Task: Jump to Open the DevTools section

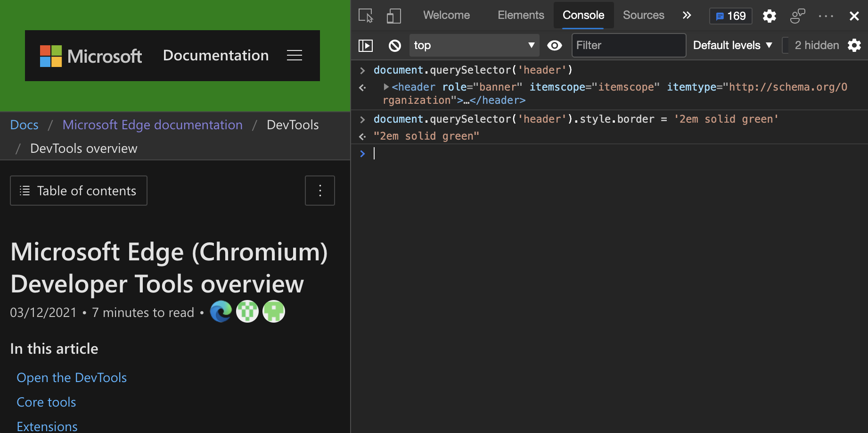Action: (x=72, y=377)
